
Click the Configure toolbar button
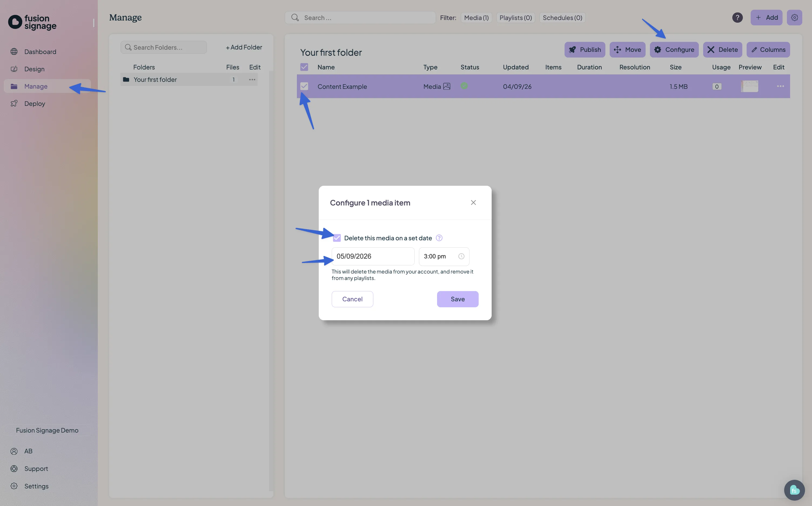(x=674, y=49)
